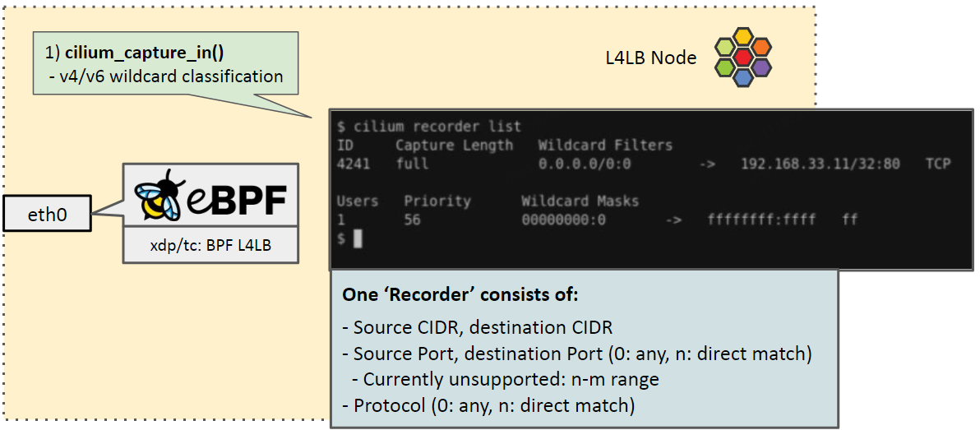This screenshot has height=430, width=980.
Task: Click the terminal cursor block
Action: (x=357, y=238)
